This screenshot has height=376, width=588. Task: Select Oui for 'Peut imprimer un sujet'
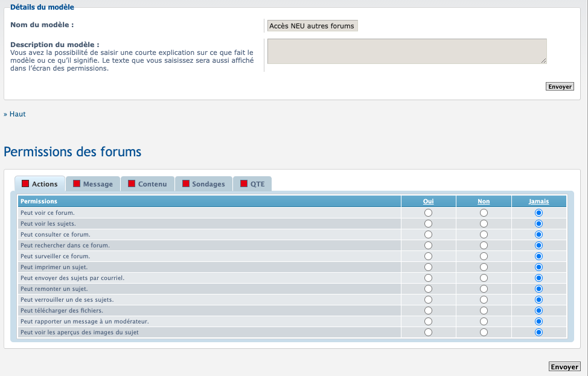pos(429,267)
